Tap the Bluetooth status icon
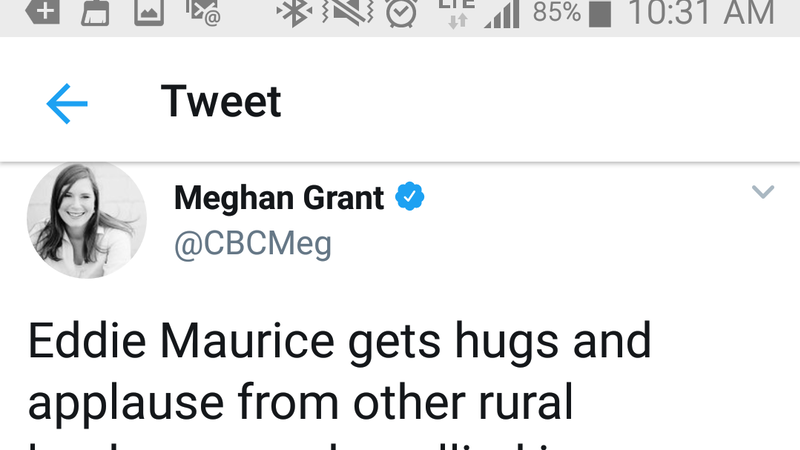Screen dimensions: 800x450 pos(293,13)
